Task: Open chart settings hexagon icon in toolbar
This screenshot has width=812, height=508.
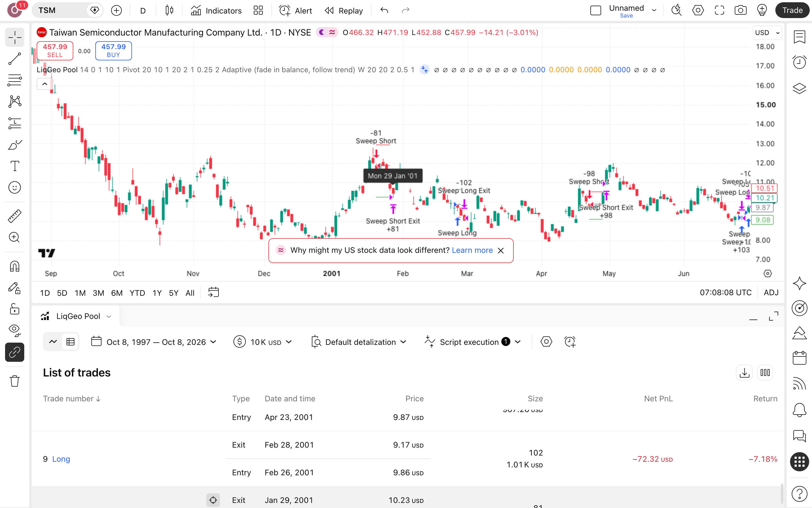Action: 698,10
